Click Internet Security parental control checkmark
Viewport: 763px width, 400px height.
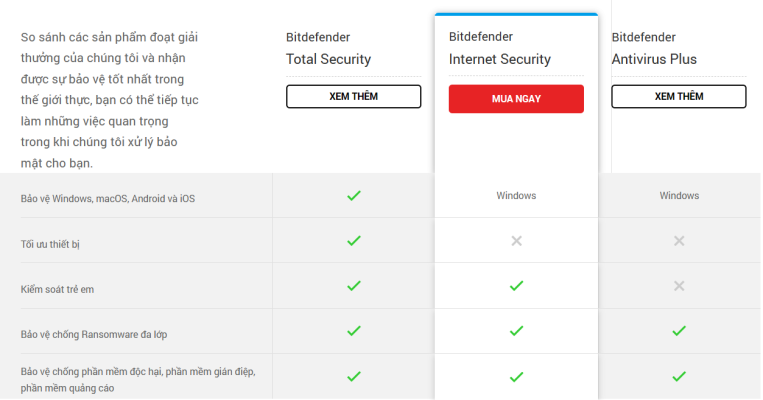pos(516,286)
